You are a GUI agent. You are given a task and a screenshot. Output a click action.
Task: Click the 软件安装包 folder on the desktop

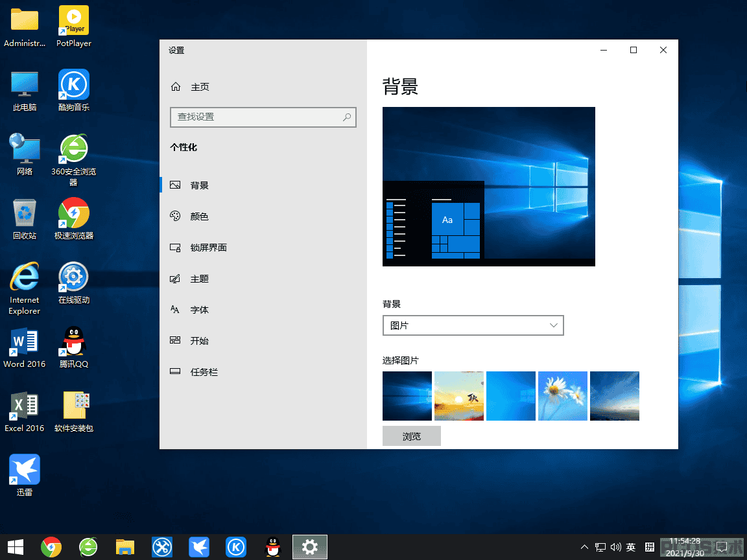(73, 412)
